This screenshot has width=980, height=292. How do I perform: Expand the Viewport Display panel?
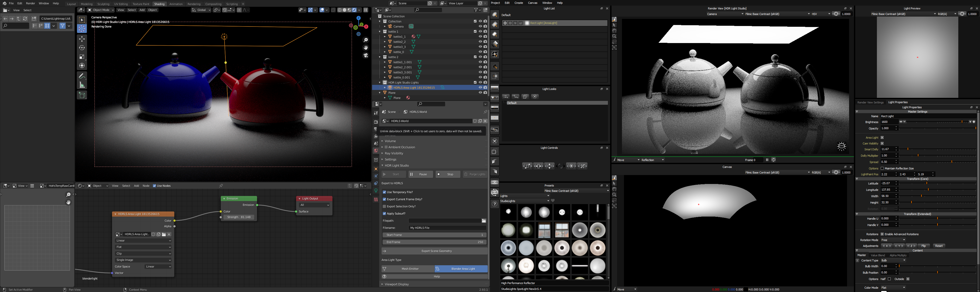click(x=397, y=284)
